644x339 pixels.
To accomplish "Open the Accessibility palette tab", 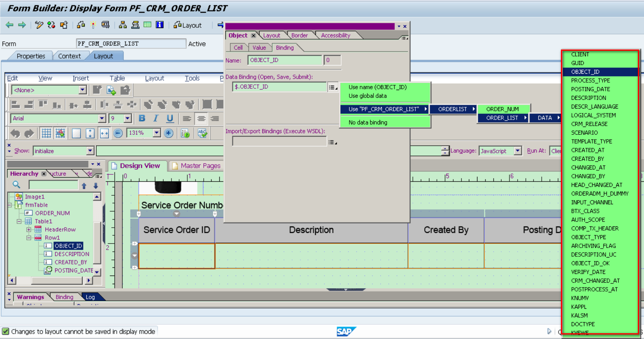I will click(x=336, y=36).
